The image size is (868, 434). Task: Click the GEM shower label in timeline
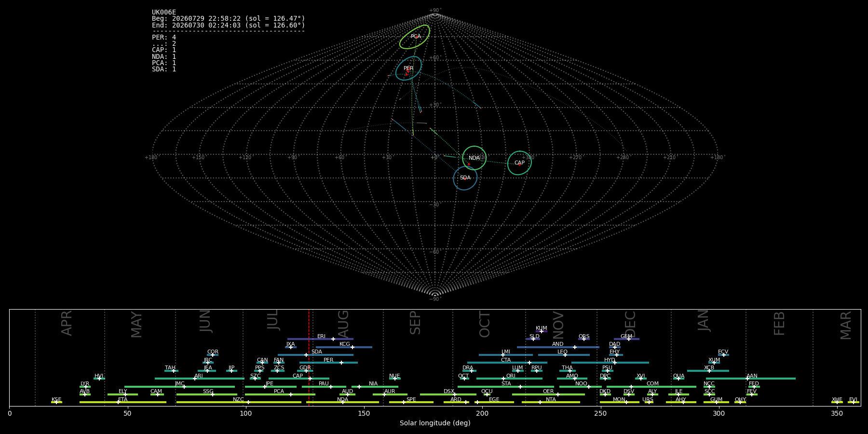coord(626,337)
